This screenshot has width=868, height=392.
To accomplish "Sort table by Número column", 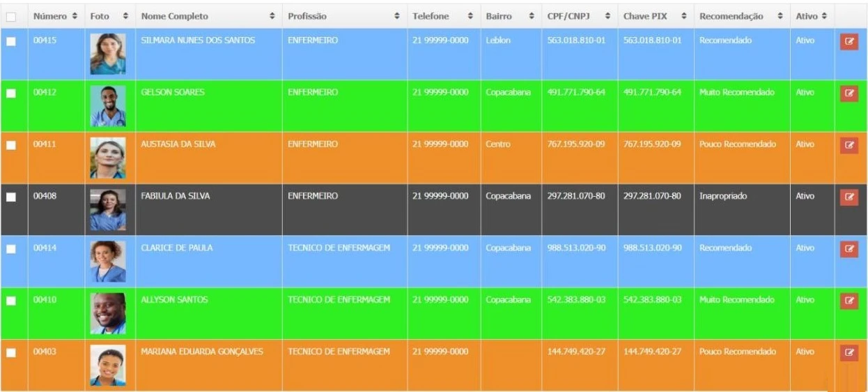I will [x=56, y=16].
